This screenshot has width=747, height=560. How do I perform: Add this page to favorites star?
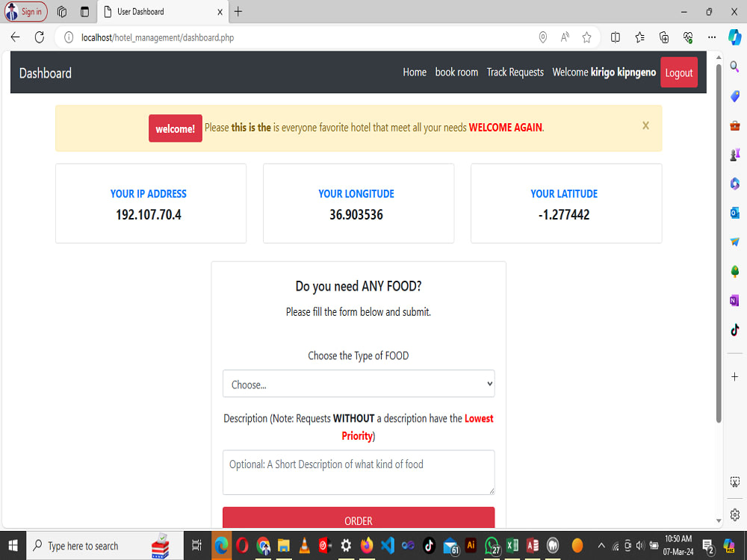click(x=587, y=37)
